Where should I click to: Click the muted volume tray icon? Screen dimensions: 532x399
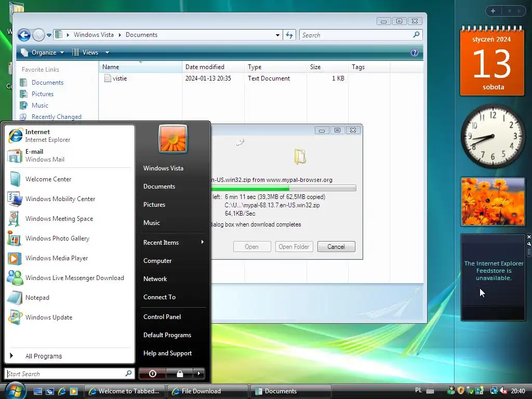pyautogui.click(x=503, y=391)
